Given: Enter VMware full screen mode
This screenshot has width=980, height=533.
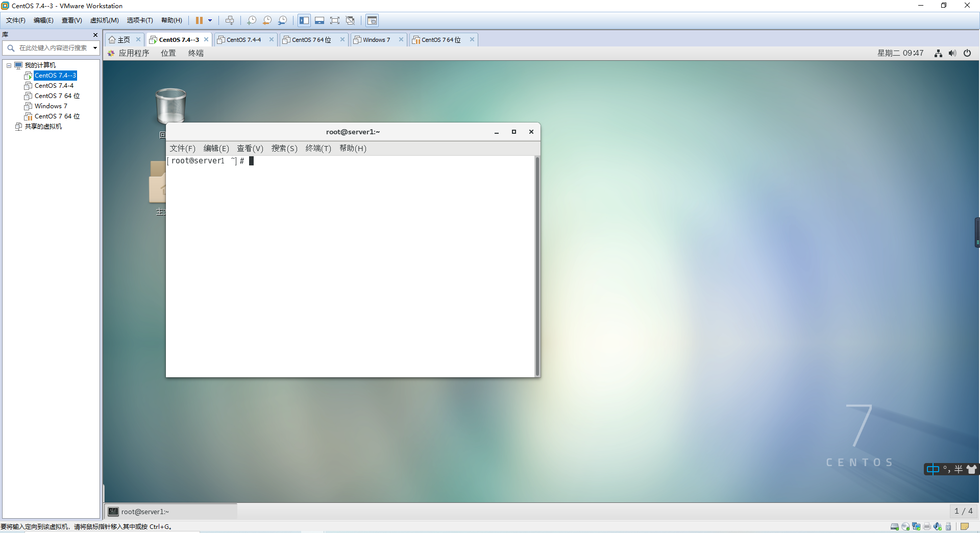Looking at the screenshot, I should point(335,20).
